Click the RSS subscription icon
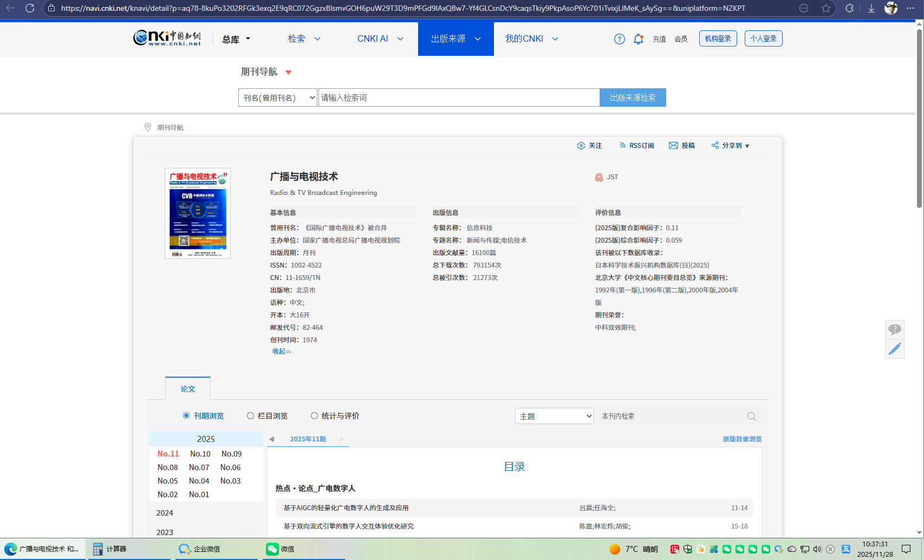The width and height of the screenshot is (924, 560). click(x=622, y=146)
